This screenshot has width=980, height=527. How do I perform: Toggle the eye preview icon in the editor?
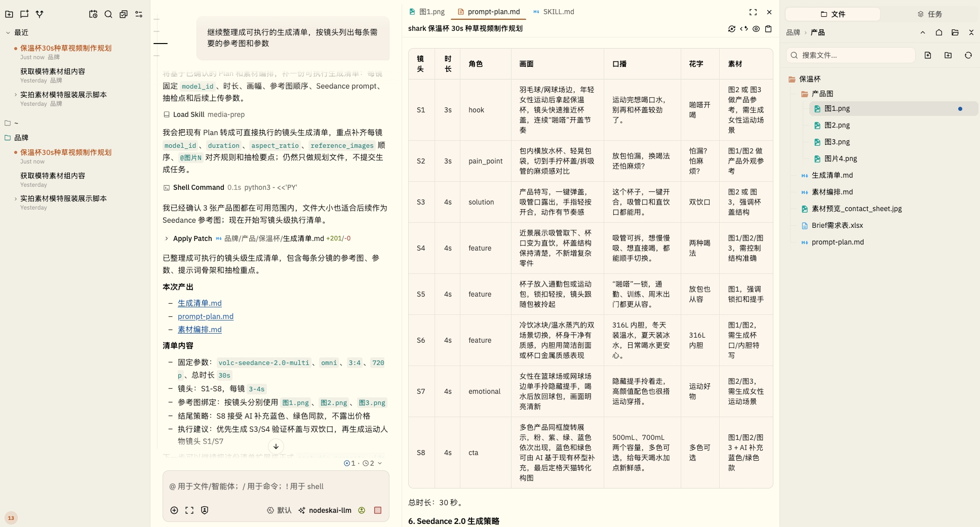(x=756, y=29)
